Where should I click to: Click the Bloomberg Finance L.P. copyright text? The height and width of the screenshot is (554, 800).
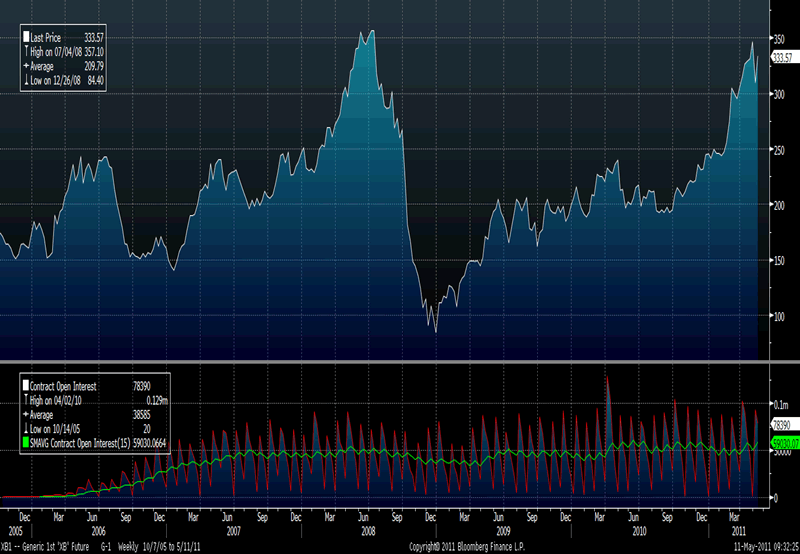(467, 547)
